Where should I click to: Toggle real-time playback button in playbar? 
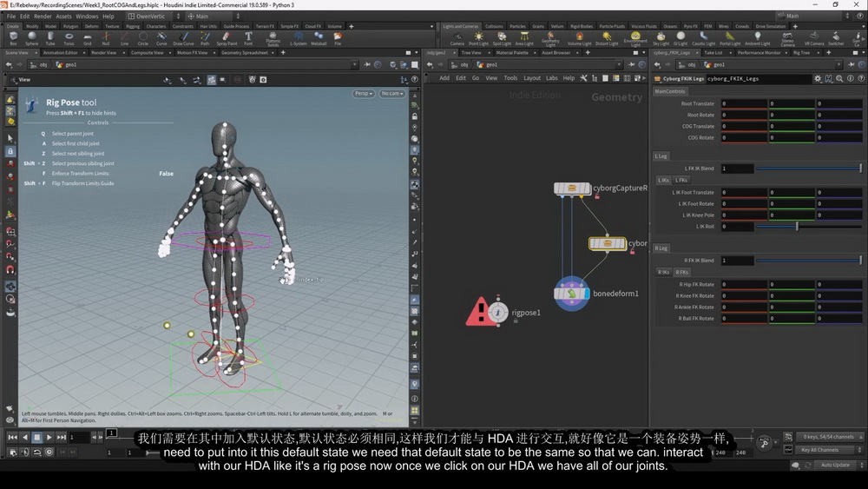click(49, 453)
